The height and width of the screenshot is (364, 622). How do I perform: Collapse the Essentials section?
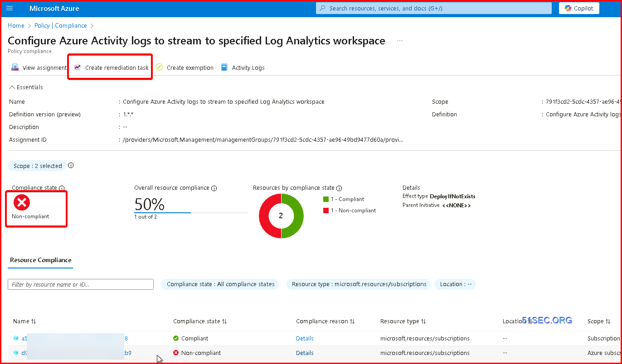coord(26,87)
